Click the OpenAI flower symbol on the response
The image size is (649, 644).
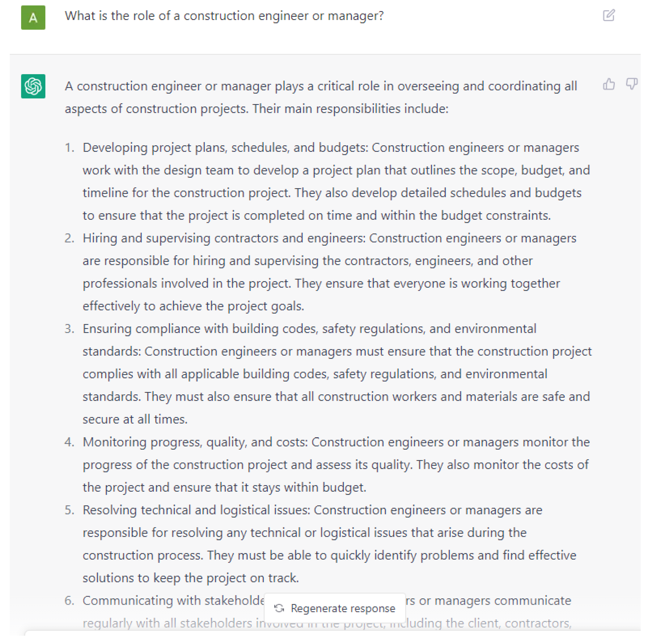(33, 86)
